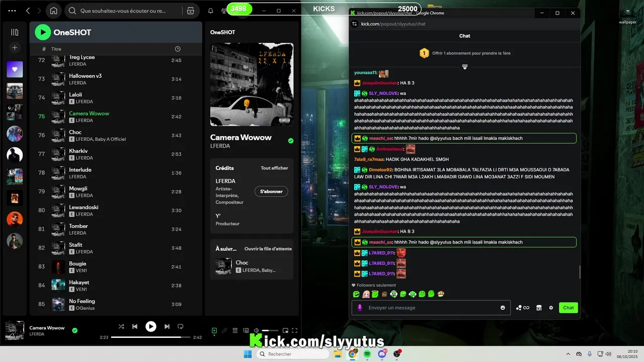
Task: Click Ouvrir la file d'attente
Action: click(x=268, y=249)
